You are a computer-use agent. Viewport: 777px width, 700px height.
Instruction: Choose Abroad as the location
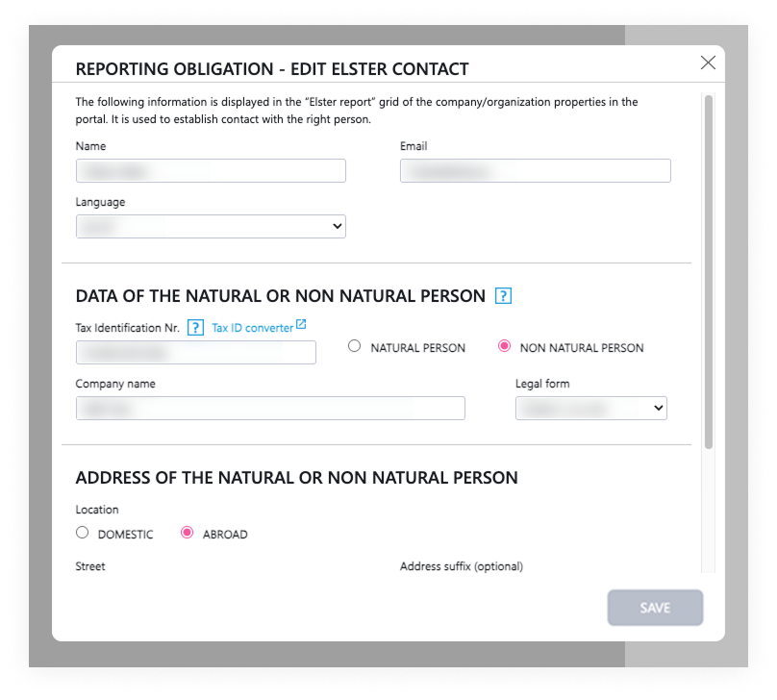[188, 533]
